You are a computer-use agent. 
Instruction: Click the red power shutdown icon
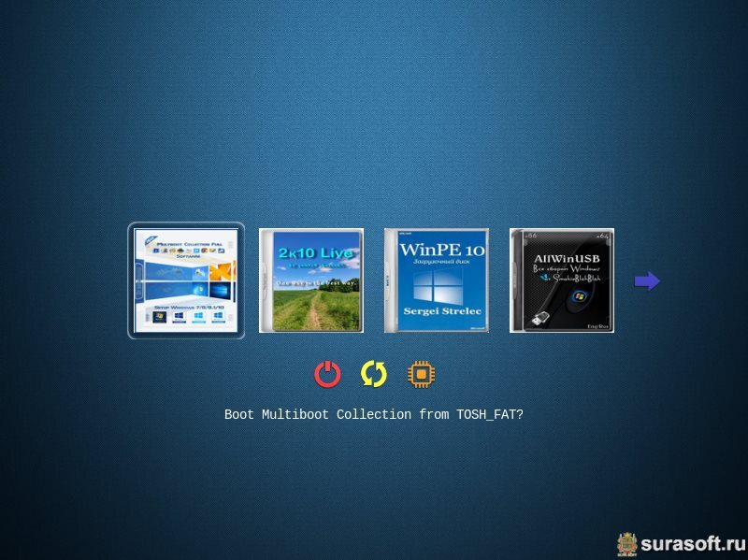coord(327,374)
